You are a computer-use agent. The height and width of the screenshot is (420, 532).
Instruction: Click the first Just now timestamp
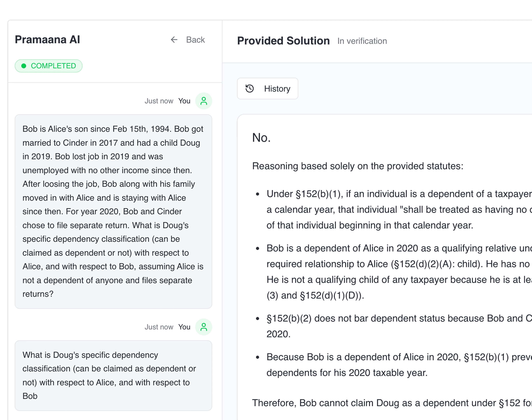[x=159, y=101]
